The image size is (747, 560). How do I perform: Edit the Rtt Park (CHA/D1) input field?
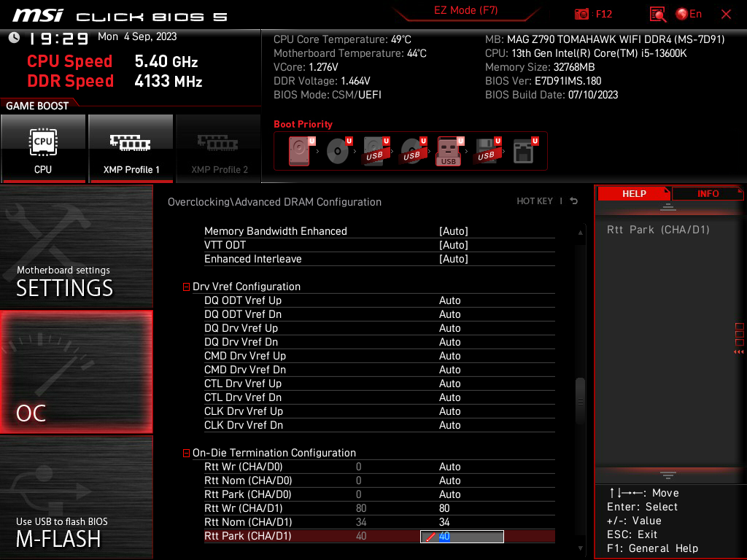click(462, 536)
